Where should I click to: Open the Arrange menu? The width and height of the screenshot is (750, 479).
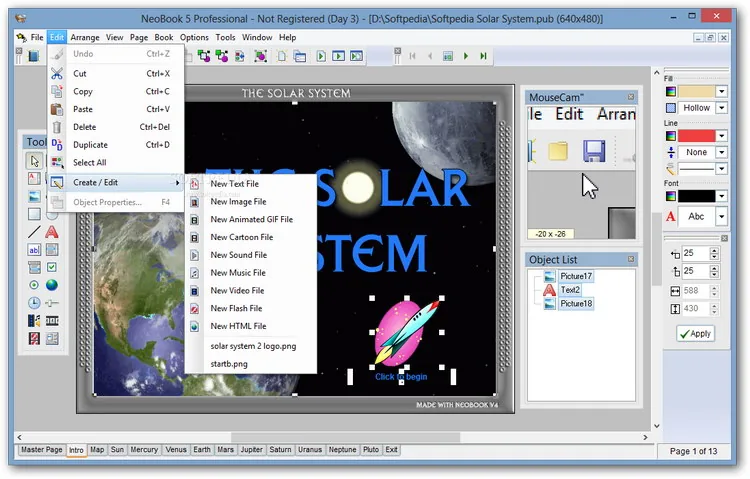click(85, 37)
